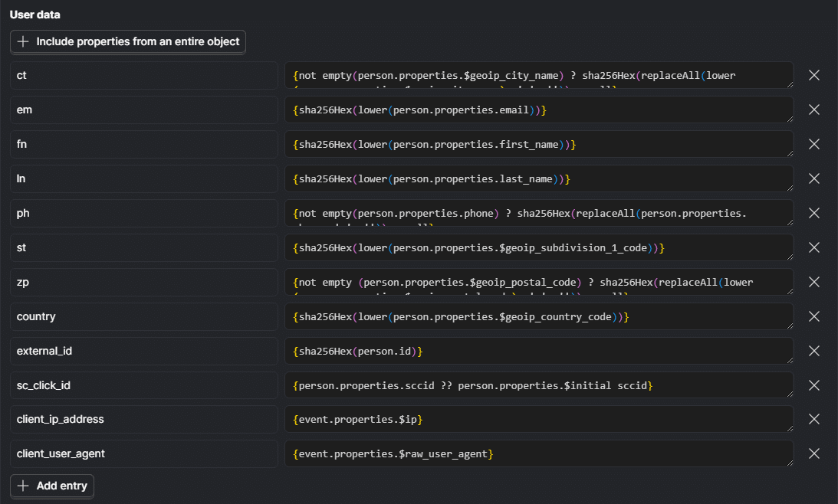Viewport: 838px width, 504px height.
Task: Edit the country key name field
Action: pyautogui.click(x=144, y=316)
